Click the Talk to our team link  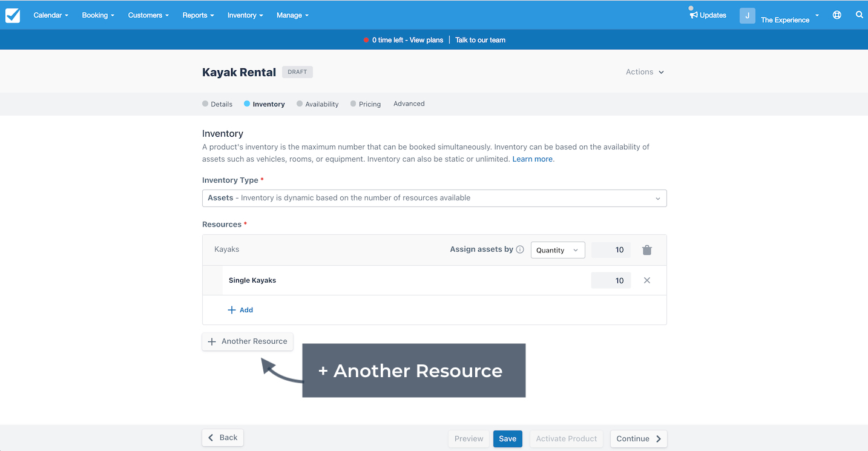[480, 40]
